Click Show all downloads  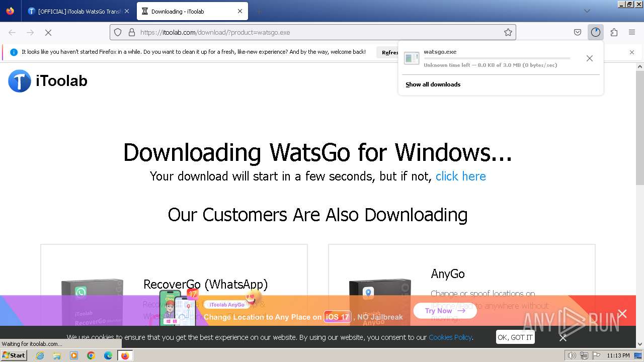(x=433, y=84)
